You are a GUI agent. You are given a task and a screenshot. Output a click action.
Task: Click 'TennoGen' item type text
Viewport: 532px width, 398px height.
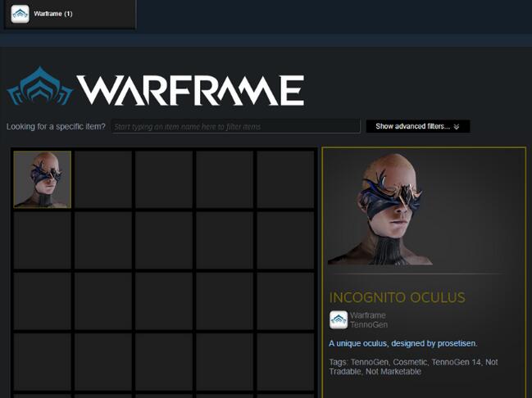(x=369, y=325)
